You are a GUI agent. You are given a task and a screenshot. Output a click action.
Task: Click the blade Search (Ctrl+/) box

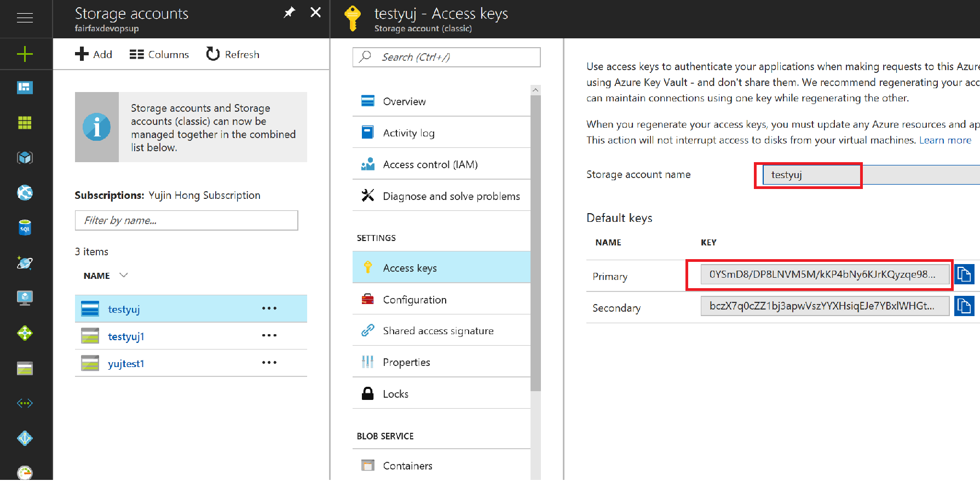click(447, 57)
